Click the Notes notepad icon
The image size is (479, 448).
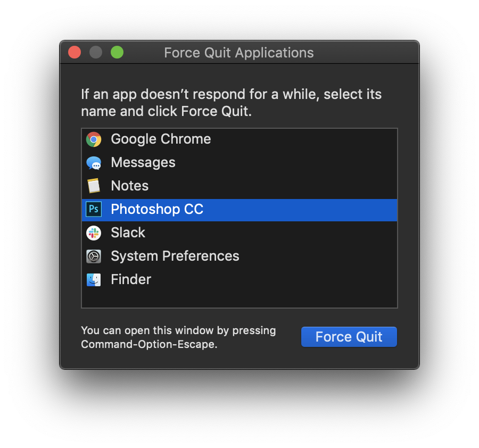[x=94, y=186]
